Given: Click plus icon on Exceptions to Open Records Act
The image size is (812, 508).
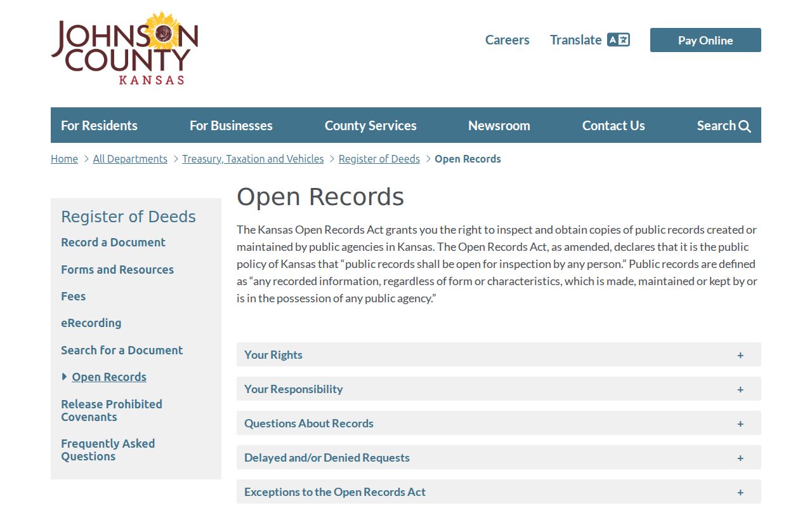Looking at the screenshot, I should 740,492.
